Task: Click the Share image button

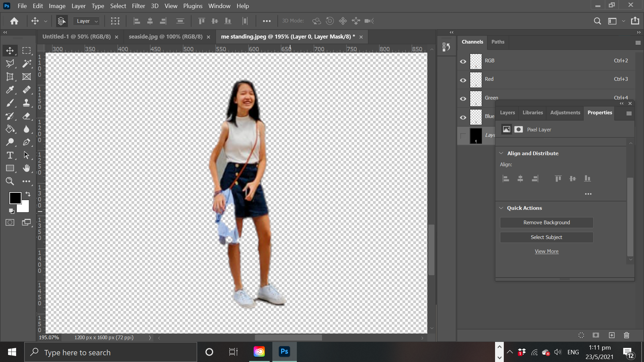Action: pyautogui.click(x=635, y=21)
